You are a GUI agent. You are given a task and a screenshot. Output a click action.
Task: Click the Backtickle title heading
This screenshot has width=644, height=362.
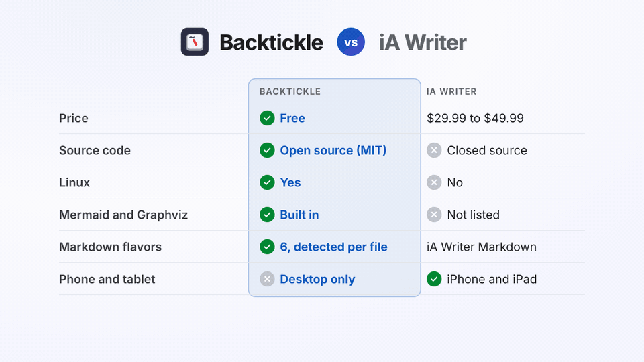[x=271, y=42]
